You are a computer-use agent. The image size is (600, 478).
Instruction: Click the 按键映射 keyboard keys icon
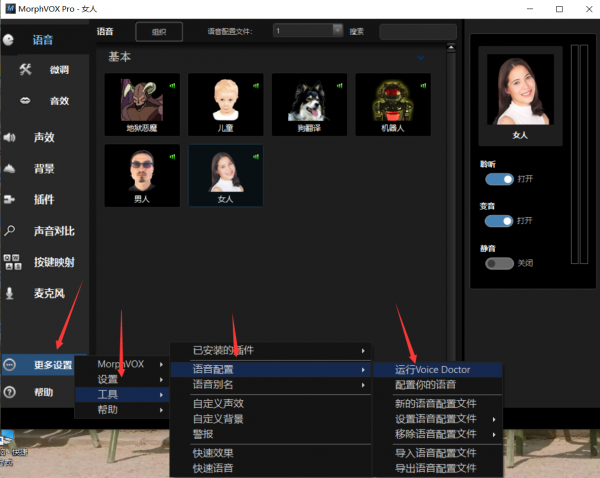click(x=12, y=262)
